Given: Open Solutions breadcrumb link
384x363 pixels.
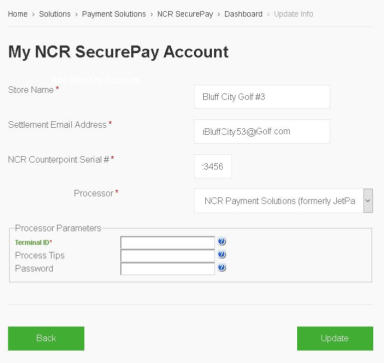Looking at the screenshot, I should (x=55, y=14).
